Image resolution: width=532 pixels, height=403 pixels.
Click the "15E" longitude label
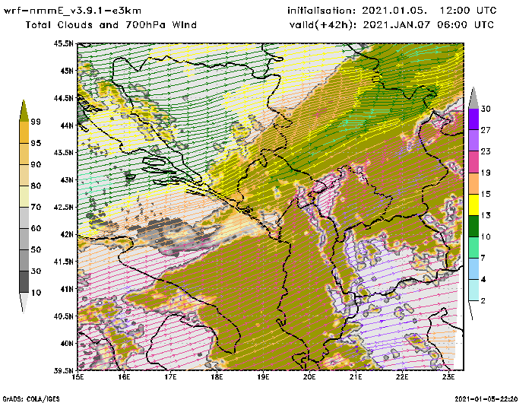pos(78,377)
